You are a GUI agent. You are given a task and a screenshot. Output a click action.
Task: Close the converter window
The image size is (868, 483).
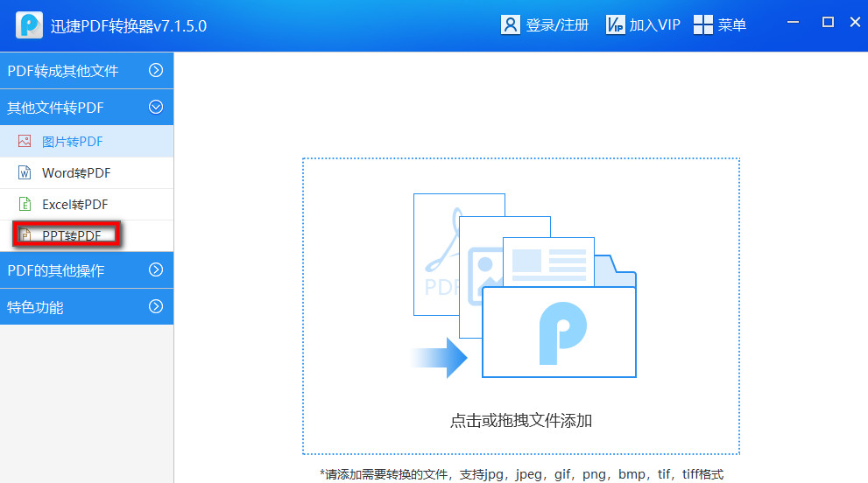click(x=855, y=22)
